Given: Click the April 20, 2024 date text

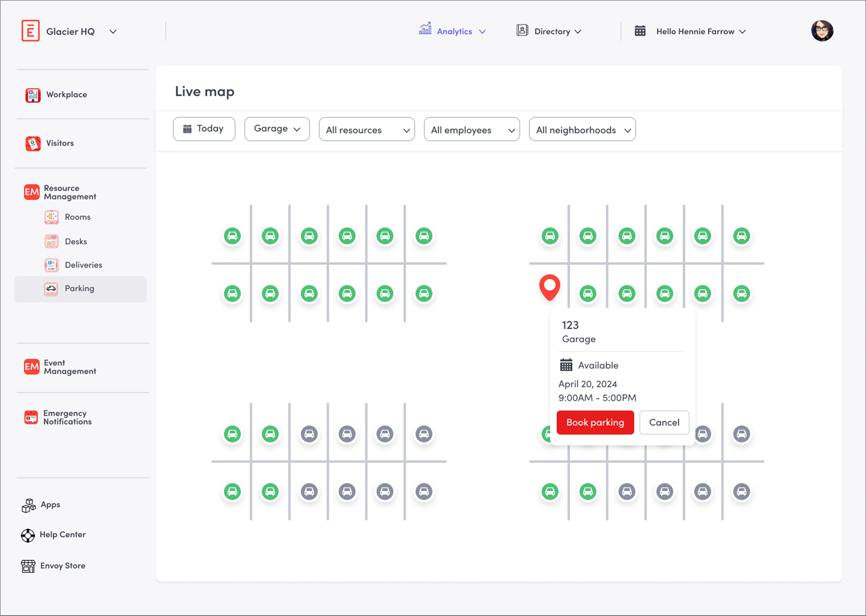Looking at the screenshot, I should point(588,384).
